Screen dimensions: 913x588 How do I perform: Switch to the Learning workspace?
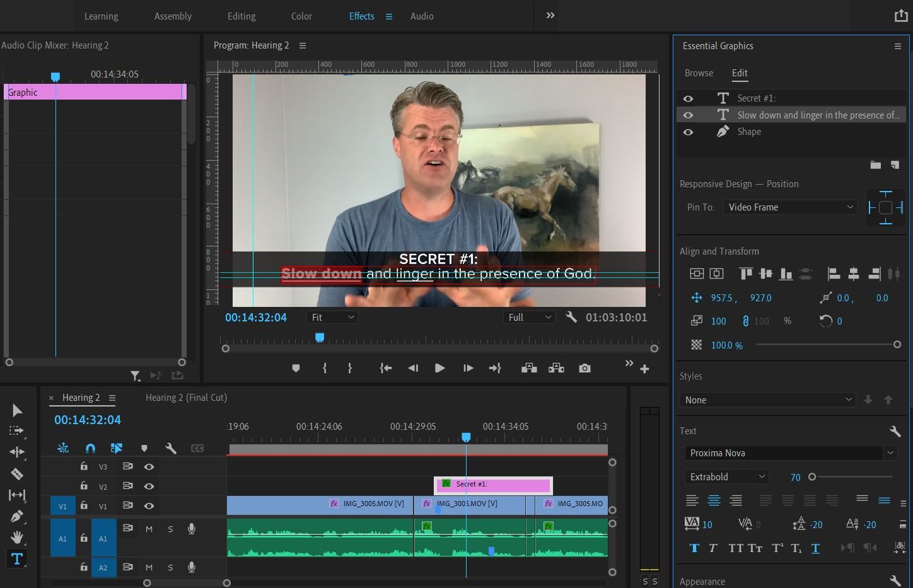point(101,16)
